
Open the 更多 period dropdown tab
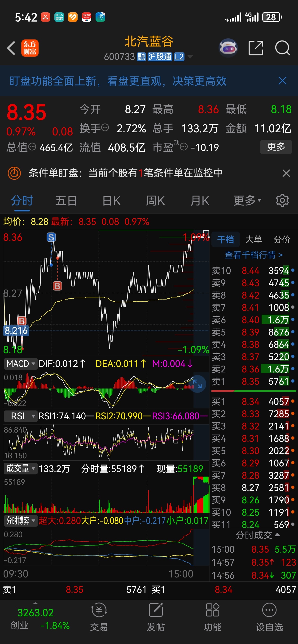point(247,201)
